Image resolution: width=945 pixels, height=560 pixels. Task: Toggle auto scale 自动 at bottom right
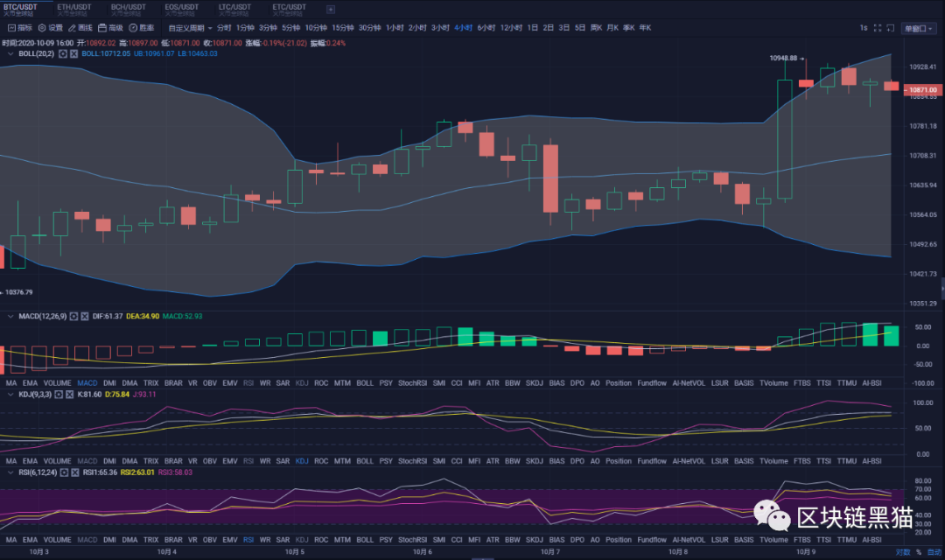(933, 552)
